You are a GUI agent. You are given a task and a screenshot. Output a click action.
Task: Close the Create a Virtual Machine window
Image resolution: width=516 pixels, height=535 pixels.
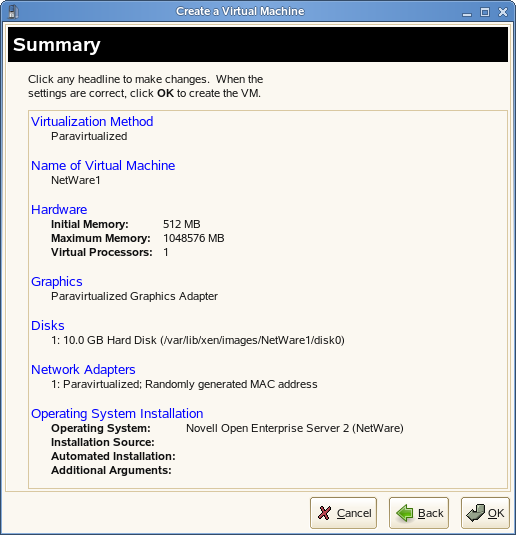coord(503,13)
